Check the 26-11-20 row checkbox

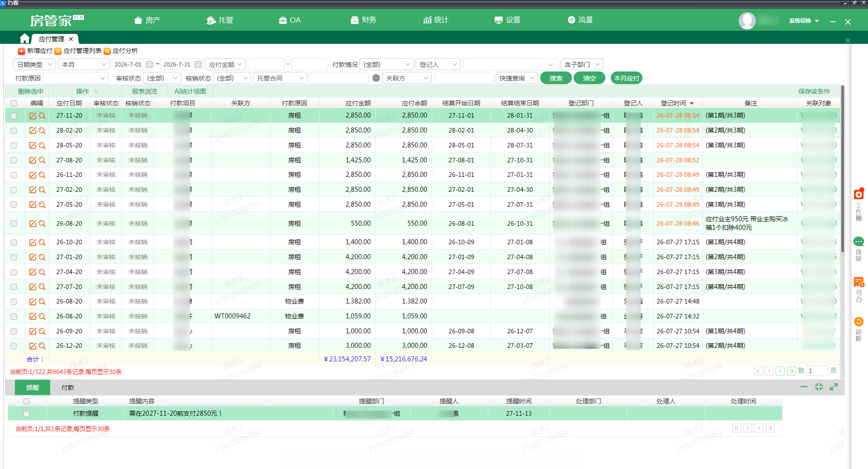click(x=14, y=175)
